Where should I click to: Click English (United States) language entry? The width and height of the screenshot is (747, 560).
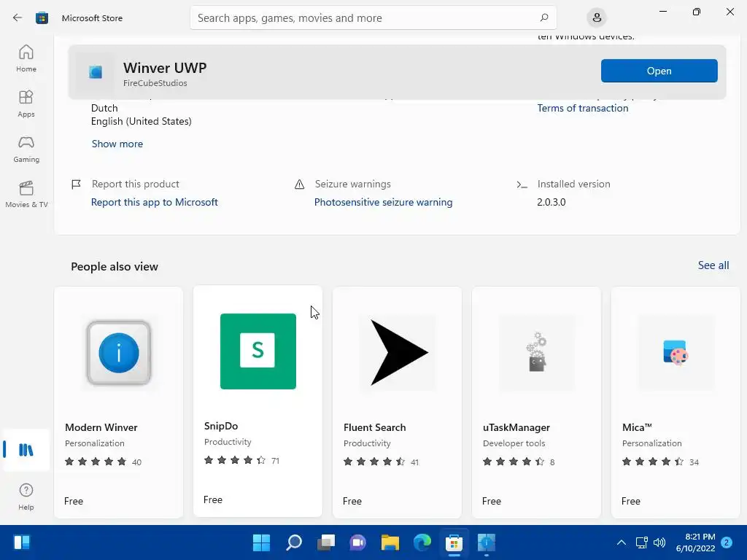point(141,122)
